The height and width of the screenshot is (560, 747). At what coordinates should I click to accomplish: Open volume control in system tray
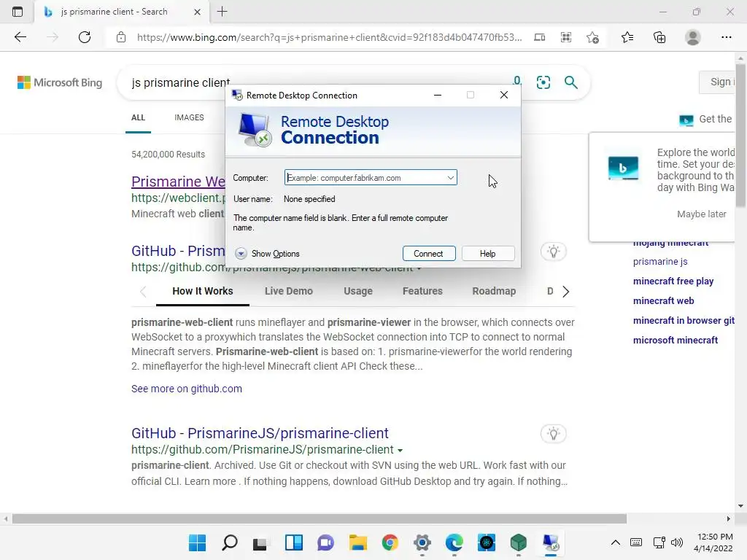(676, 542)
